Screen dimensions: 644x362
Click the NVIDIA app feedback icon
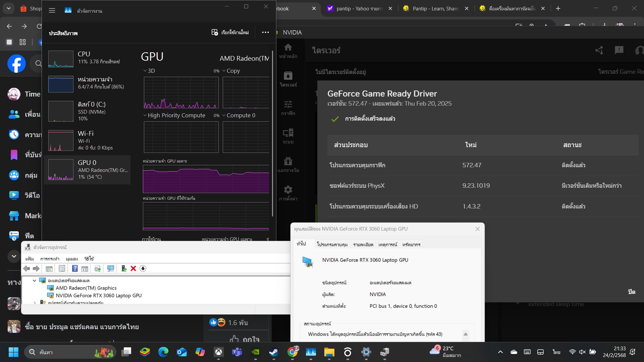(x=619, y=50)
